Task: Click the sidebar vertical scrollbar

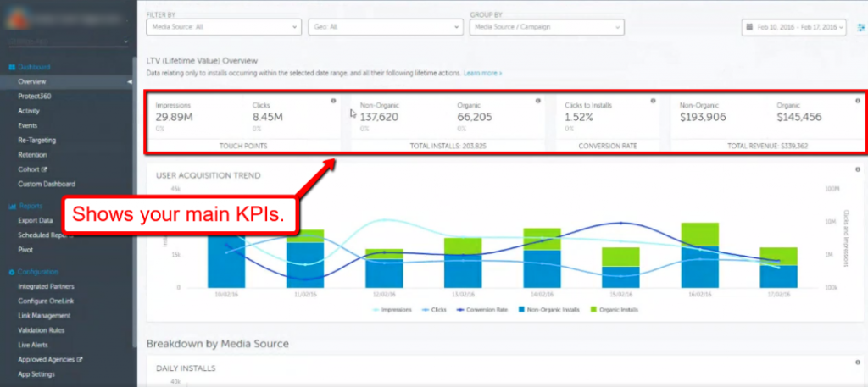Action: pyautogui.click(x=134, y=202)
